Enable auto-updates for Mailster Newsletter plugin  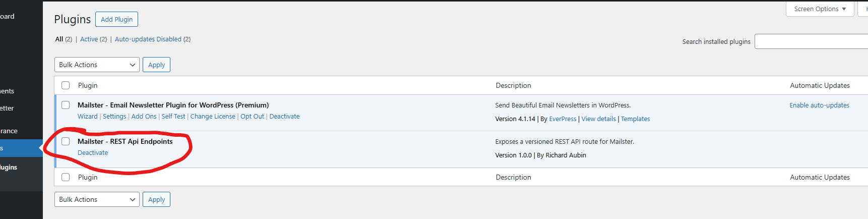[819, 105]
